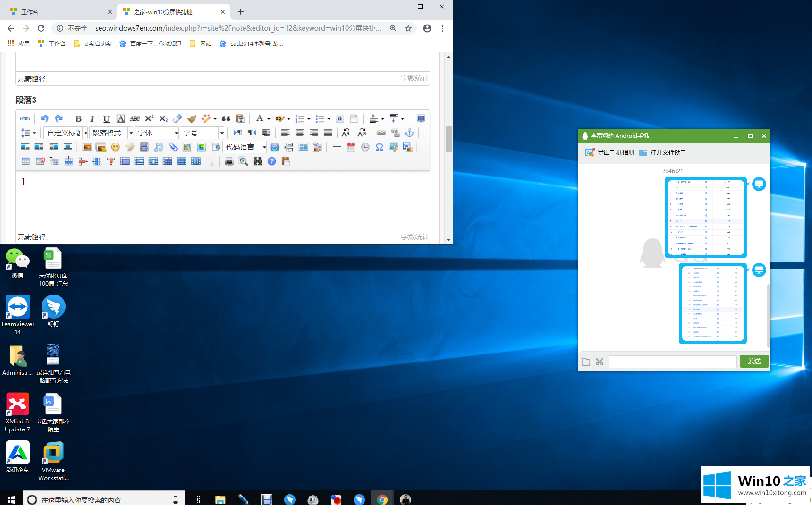812x505 pixels.
Task: Insert single image icon
Action: [x=87, y=147]
